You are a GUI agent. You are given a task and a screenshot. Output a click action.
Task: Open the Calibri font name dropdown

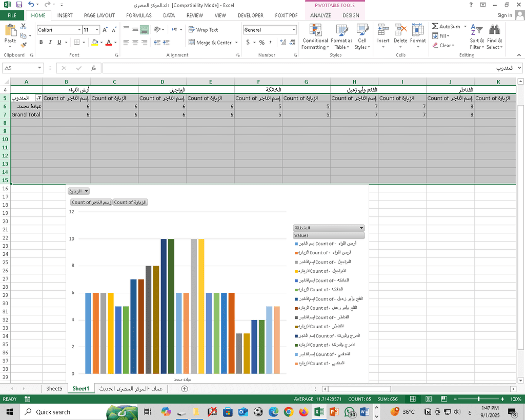pos(79,30)
